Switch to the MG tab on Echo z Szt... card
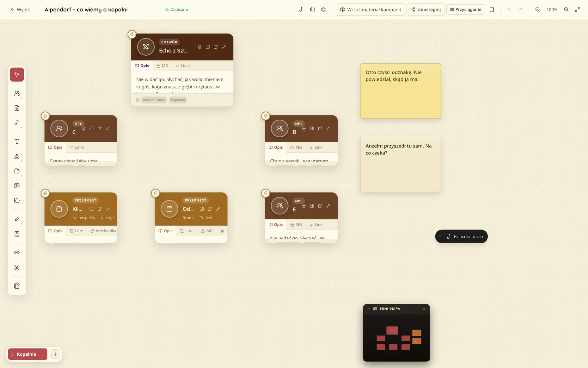This screenshot has width=588, height=368. 162,65
